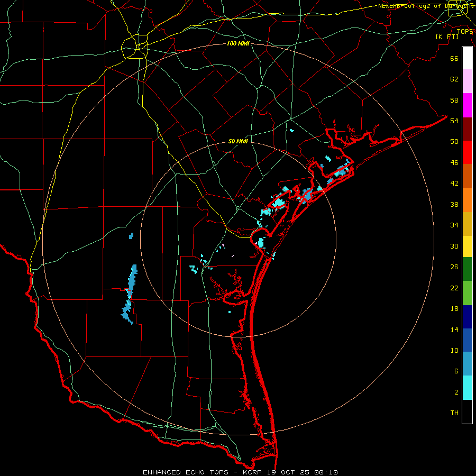
Task: Click the legend value '26'
Action: 454,267
